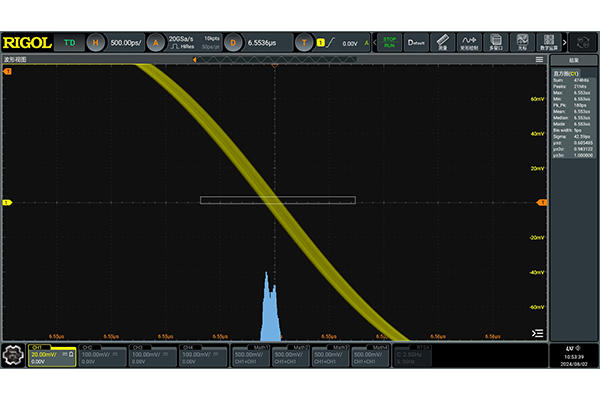Open trigger (T) settings
600x400 pixels.
click(x=306, y=43)
